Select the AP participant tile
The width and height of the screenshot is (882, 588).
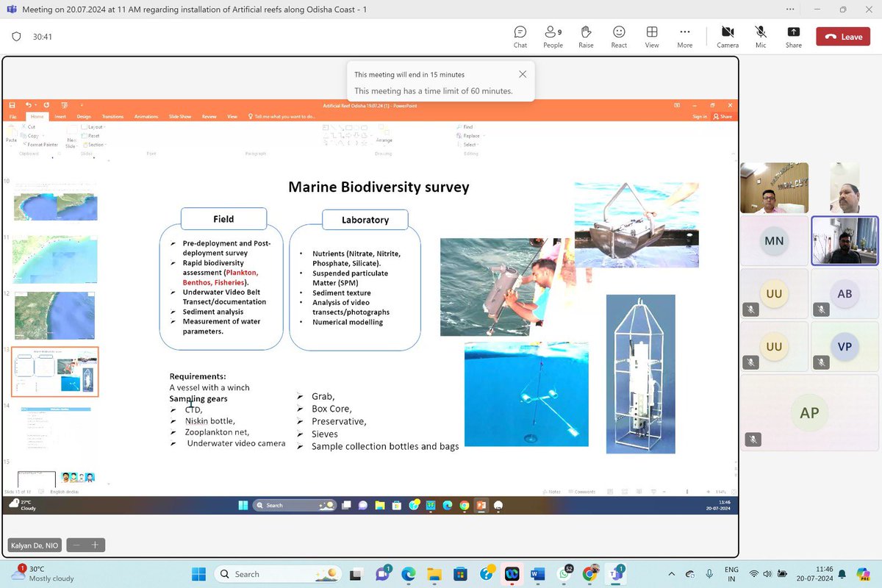[x=809, y=413]
